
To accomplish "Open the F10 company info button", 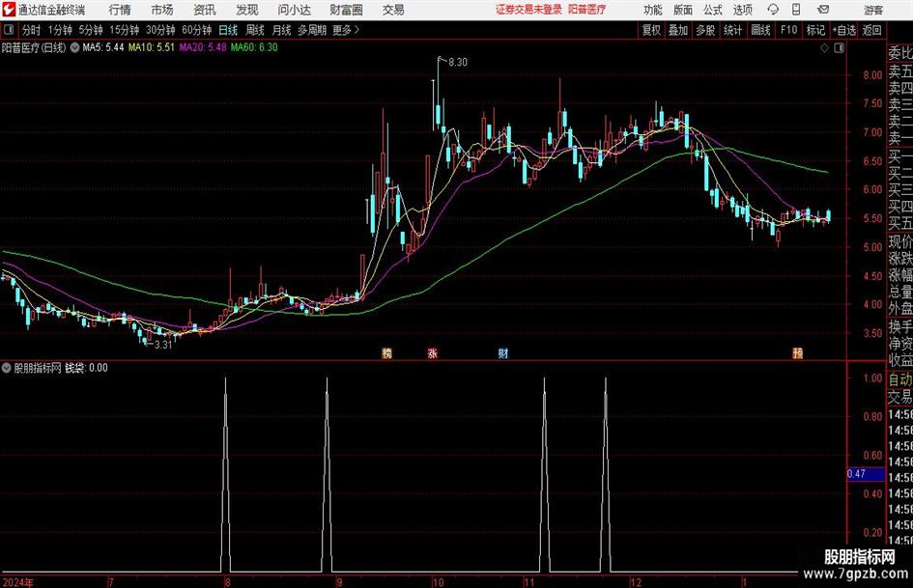I will [789, 30].
